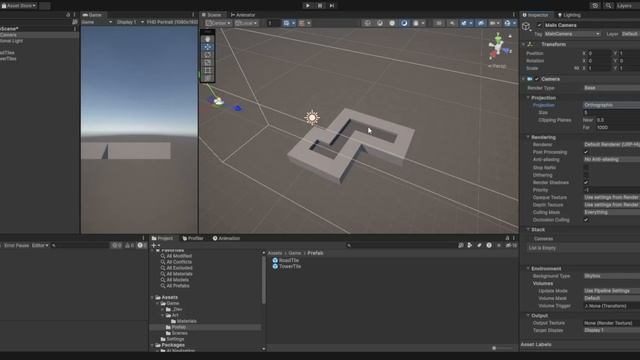Click the Far clipping plane field
This screenshot has width=640, height=360.
[618, 127]
